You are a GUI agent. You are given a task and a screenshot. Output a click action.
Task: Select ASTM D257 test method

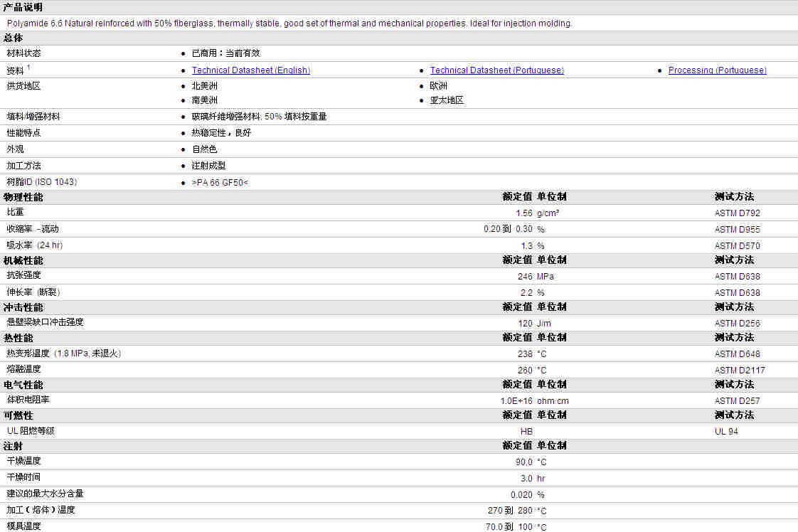coord(737,400)
